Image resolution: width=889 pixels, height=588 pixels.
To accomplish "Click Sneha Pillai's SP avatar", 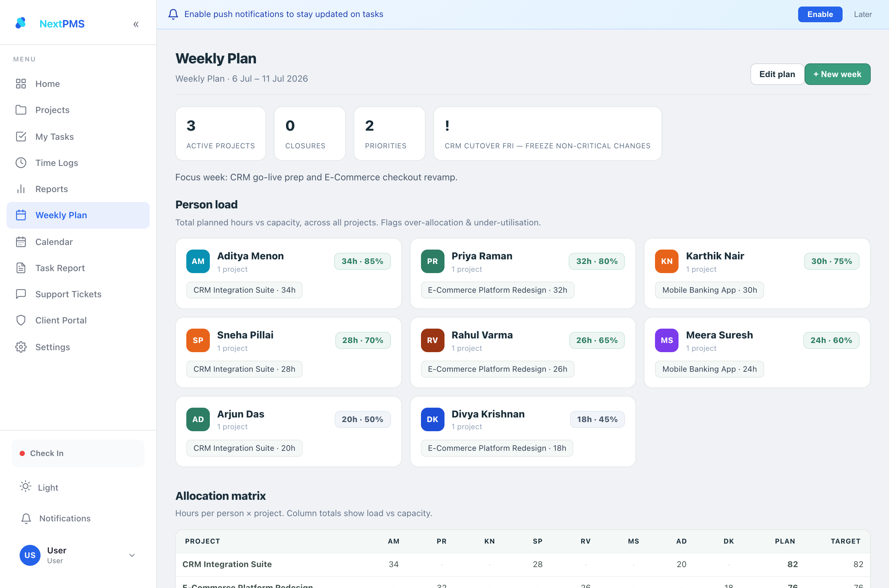I will tap(198, 340).
